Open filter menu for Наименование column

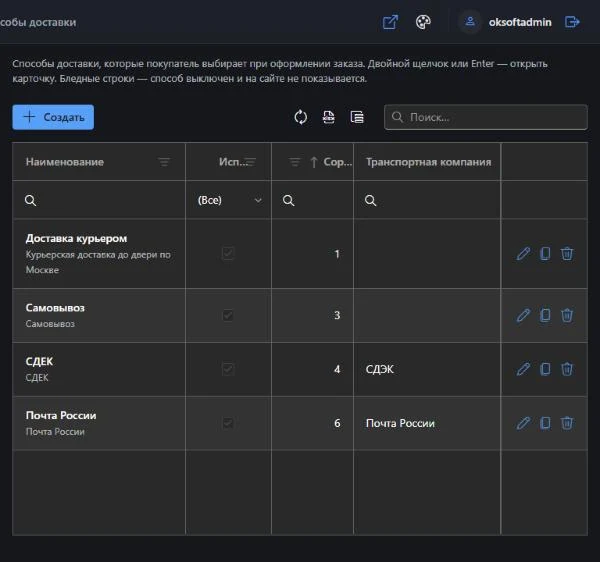(164, 162)
